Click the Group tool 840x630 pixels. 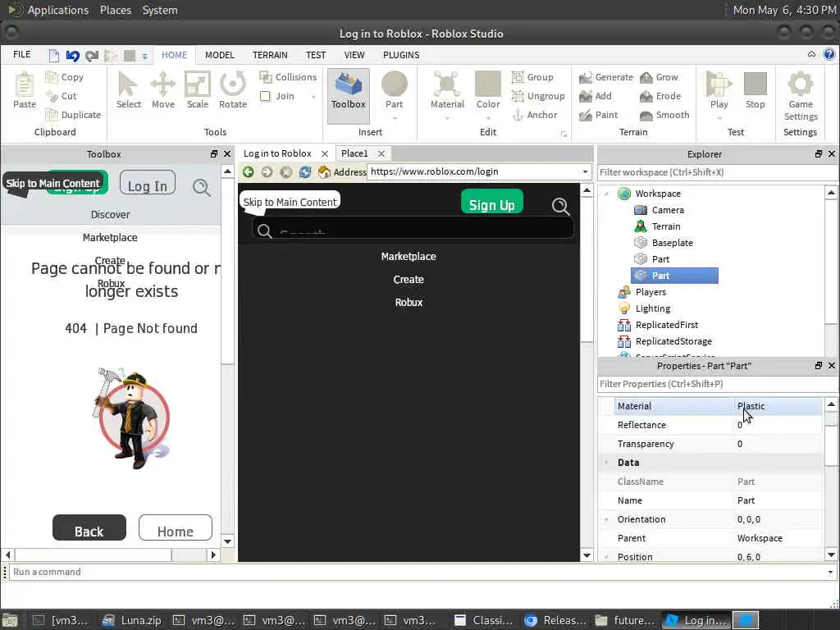[x=532, y=77]
